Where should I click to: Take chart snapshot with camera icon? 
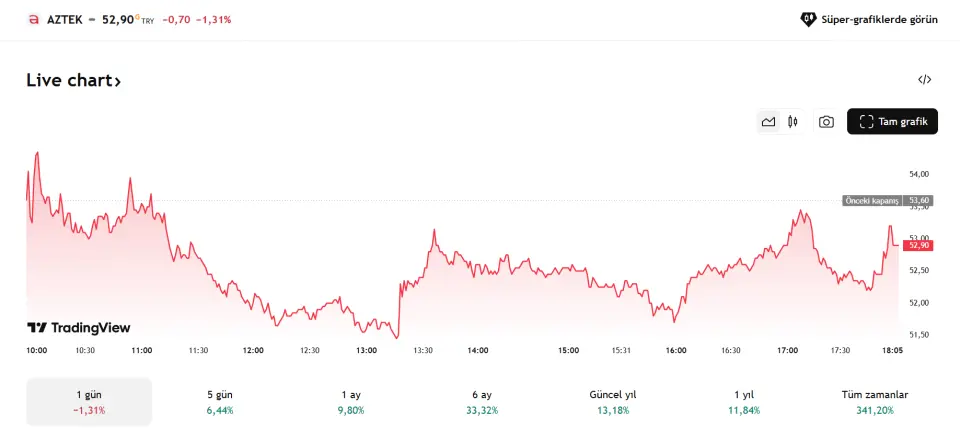click(x=826, y=122)
